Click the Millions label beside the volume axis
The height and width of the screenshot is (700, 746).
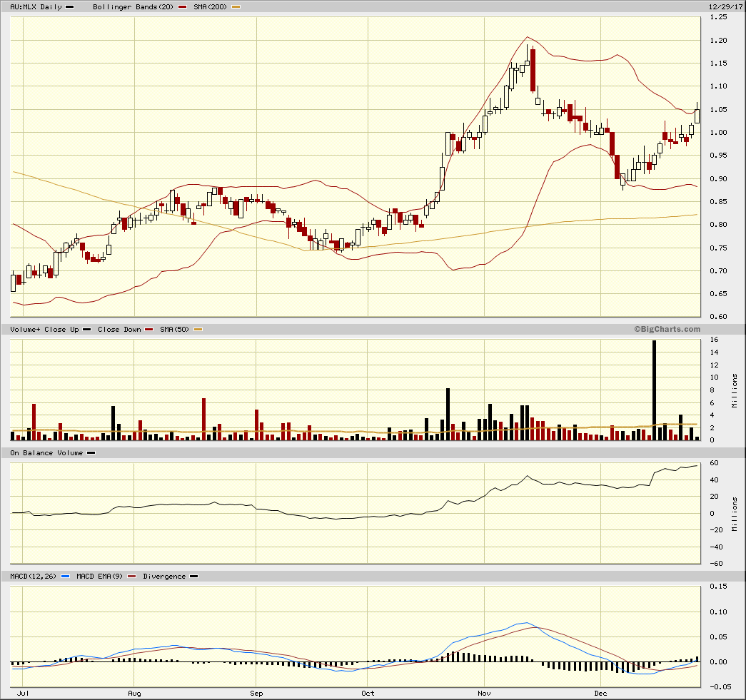click(735, 390)
